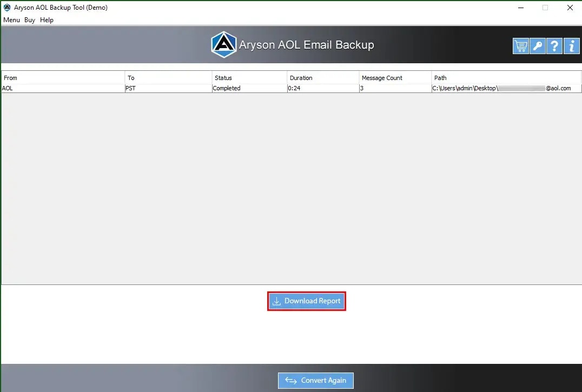Click the title bar app icon

click(x=7, y=8)
